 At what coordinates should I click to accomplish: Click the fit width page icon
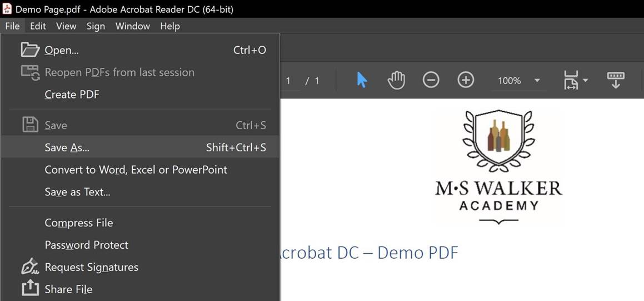coord(571,80)
